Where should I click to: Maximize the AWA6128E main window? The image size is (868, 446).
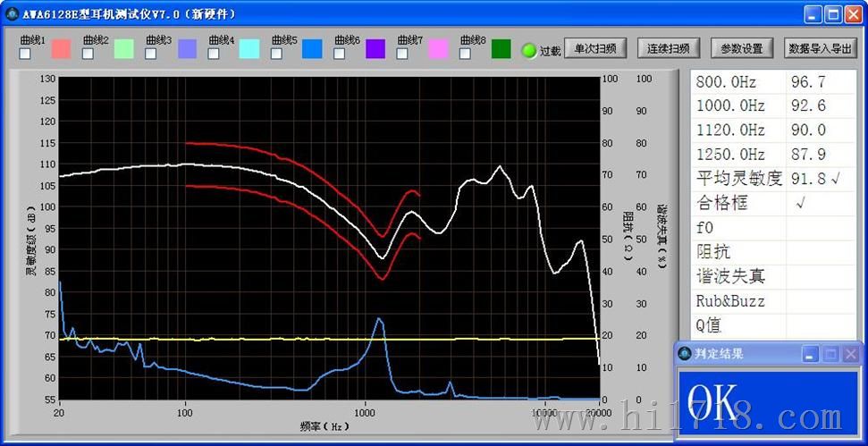click(832, 14)
